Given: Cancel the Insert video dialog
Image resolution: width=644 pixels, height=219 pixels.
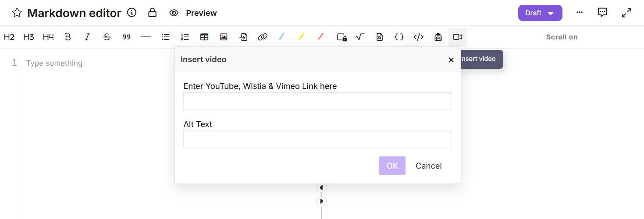Looking at the screenshot, I should 429,166.
